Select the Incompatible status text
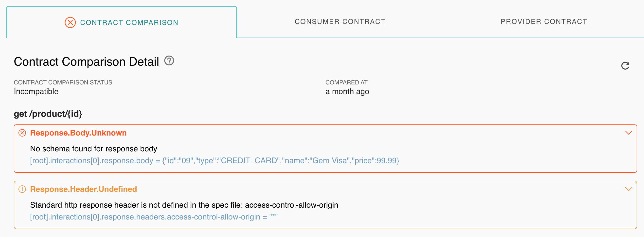Image resolution: width=644 pixels, height=237 pixels. pos(36,91)
